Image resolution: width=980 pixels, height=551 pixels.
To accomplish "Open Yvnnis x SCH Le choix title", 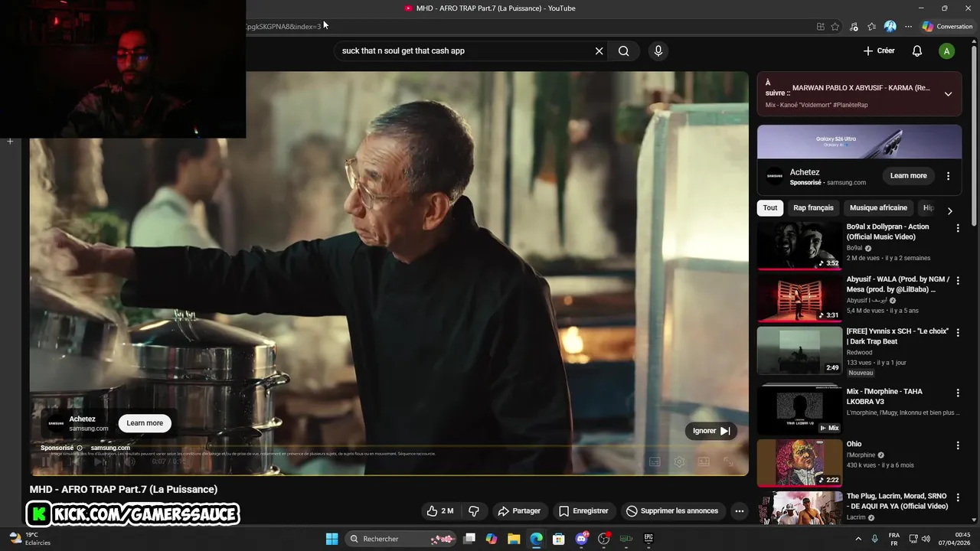I will pos(897,337).
